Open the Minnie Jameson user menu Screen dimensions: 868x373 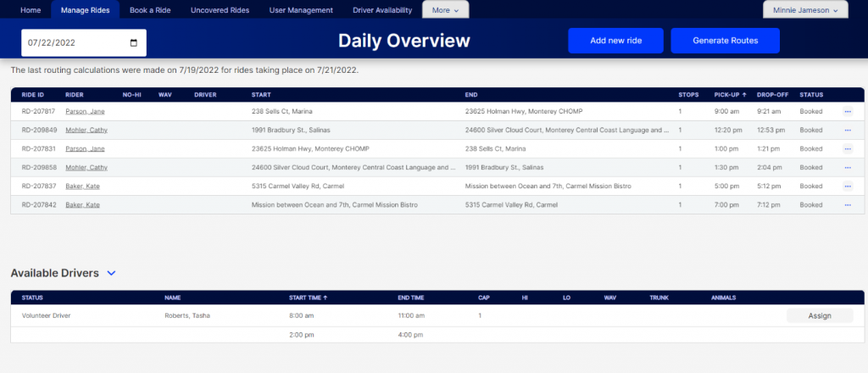(x=805, y=10)
